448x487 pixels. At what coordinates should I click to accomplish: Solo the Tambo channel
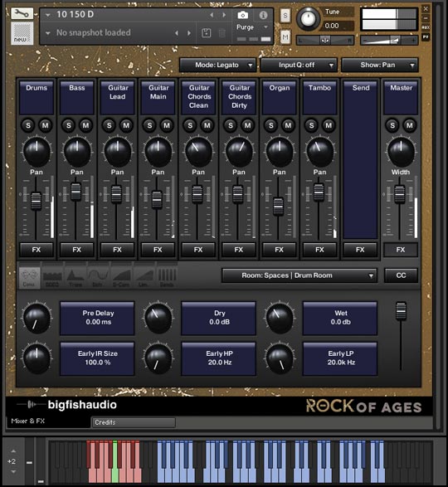[x=312, y=125]
